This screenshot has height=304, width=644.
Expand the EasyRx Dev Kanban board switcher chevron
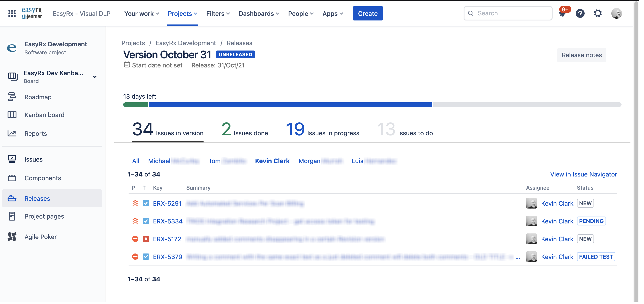(x=95, y=77)
